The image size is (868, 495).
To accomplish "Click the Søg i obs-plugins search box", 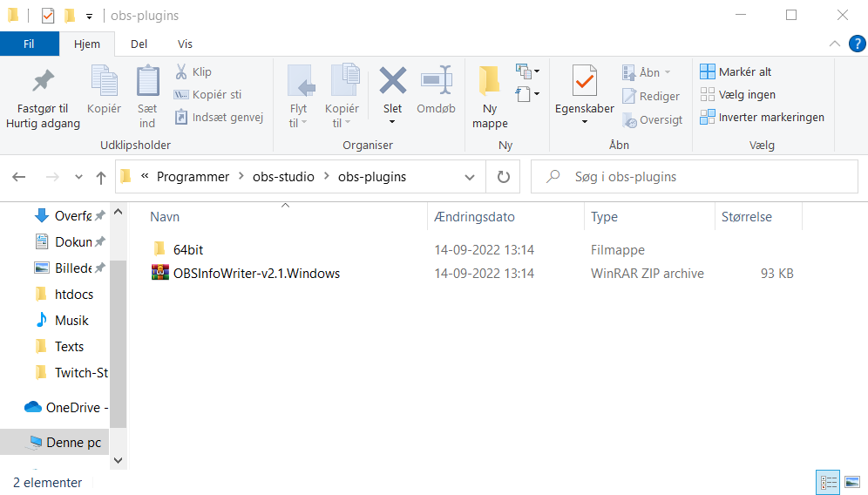I will click(x=695, y=177).
